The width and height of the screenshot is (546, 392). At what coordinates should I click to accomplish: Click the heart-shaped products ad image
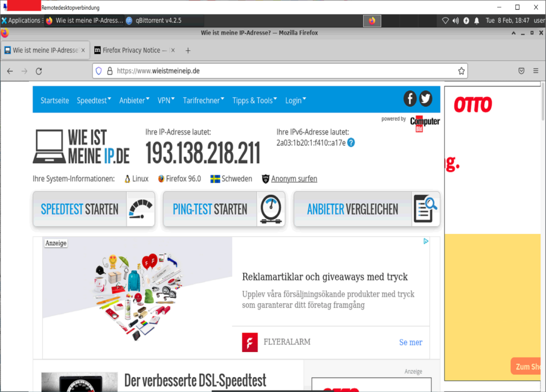pos(138,297)
